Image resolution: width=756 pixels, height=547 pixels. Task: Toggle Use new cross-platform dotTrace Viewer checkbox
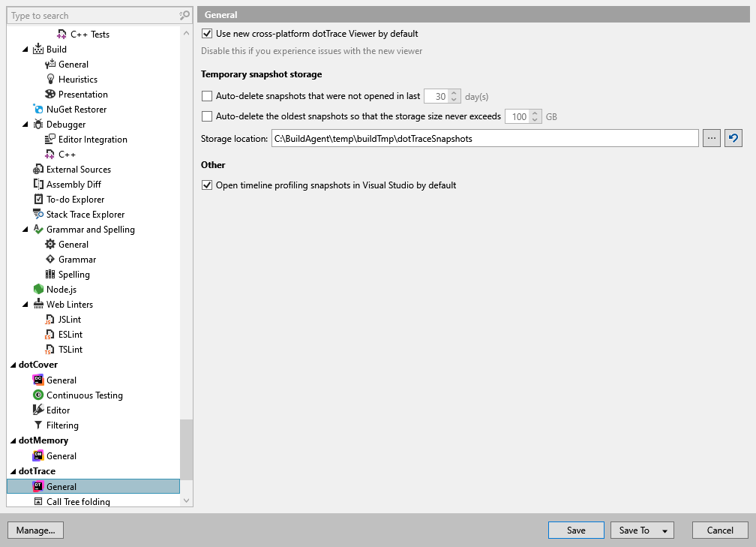click(x=207, y=34)
